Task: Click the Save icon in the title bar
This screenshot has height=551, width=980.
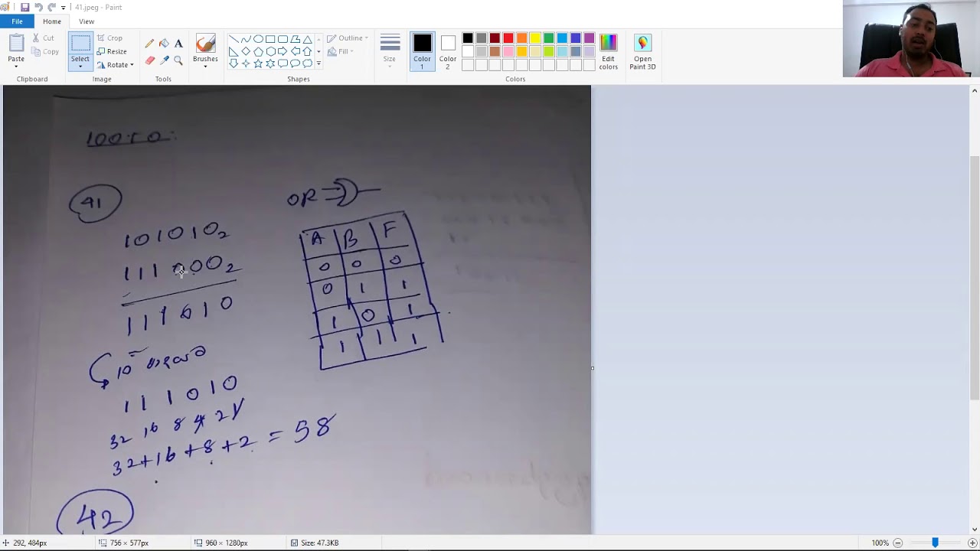Action: [24, 7]
